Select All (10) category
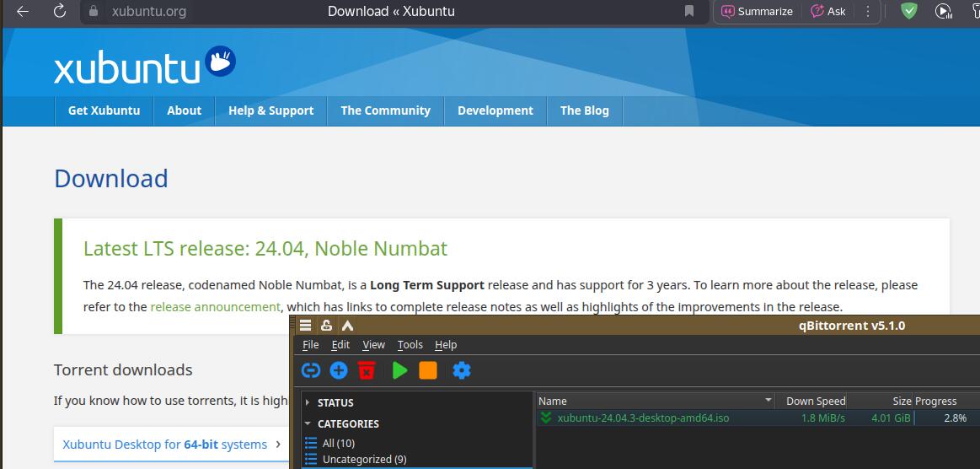This screenshot has width=980, height=469. [x=338, y=443]
